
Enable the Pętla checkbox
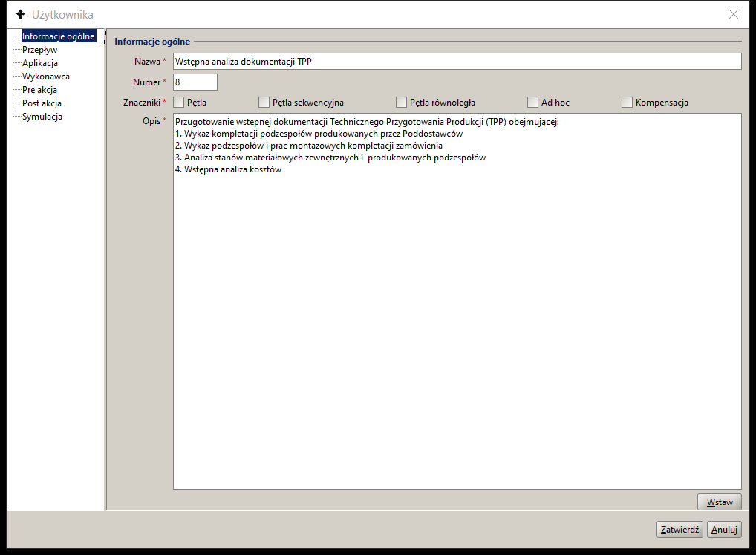179,102
